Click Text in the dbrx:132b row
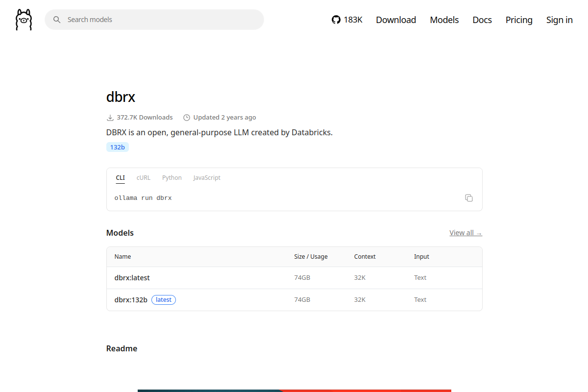Viewport: 588px width, 392px height. tap(420, 300)
